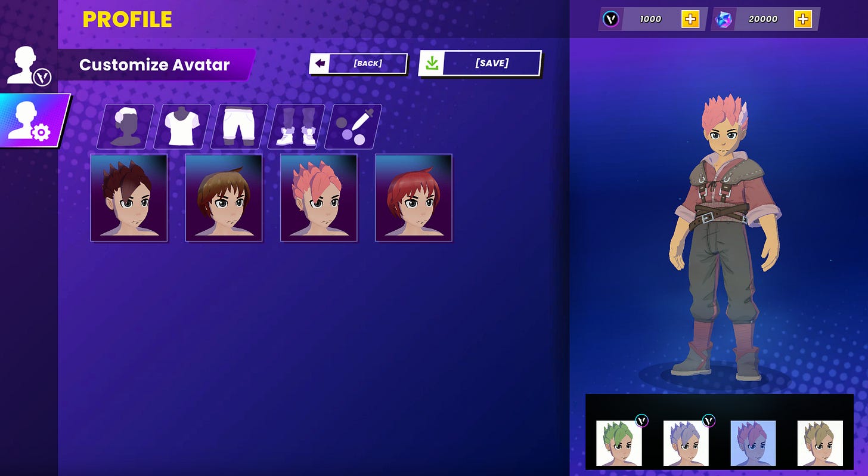Add more V coins with plus button

[690, 19]
